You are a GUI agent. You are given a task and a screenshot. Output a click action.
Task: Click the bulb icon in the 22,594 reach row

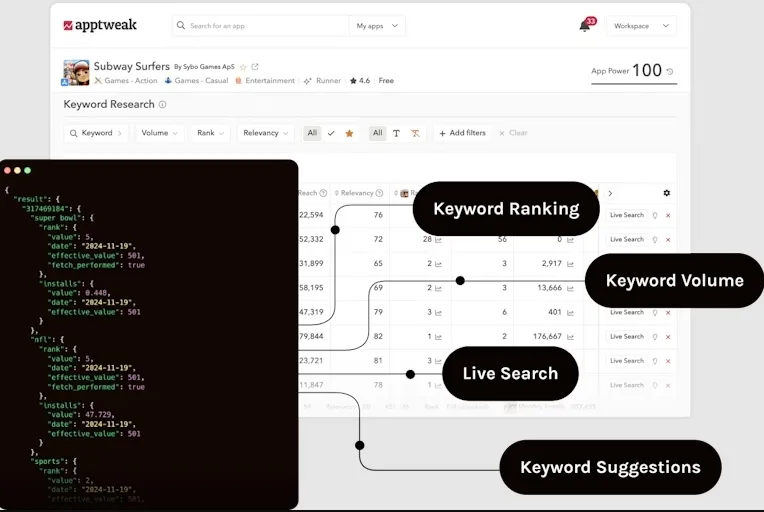[x=655, y=215]
